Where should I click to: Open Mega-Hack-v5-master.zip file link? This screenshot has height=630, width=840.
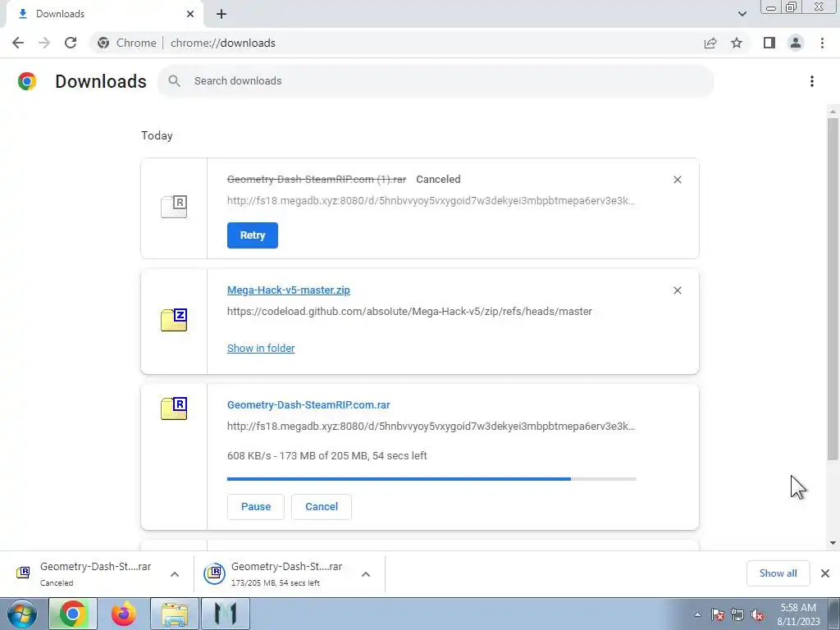click(288, 290)
